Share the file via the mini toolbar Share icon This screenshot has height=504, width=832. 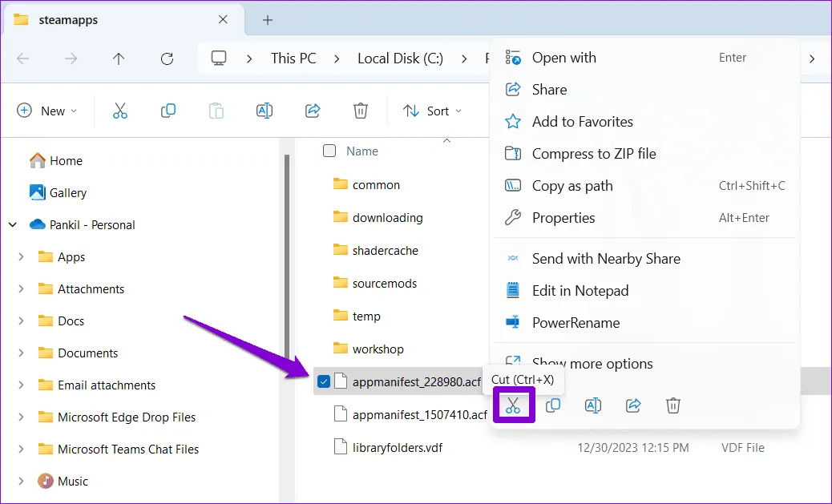[633, 405]
